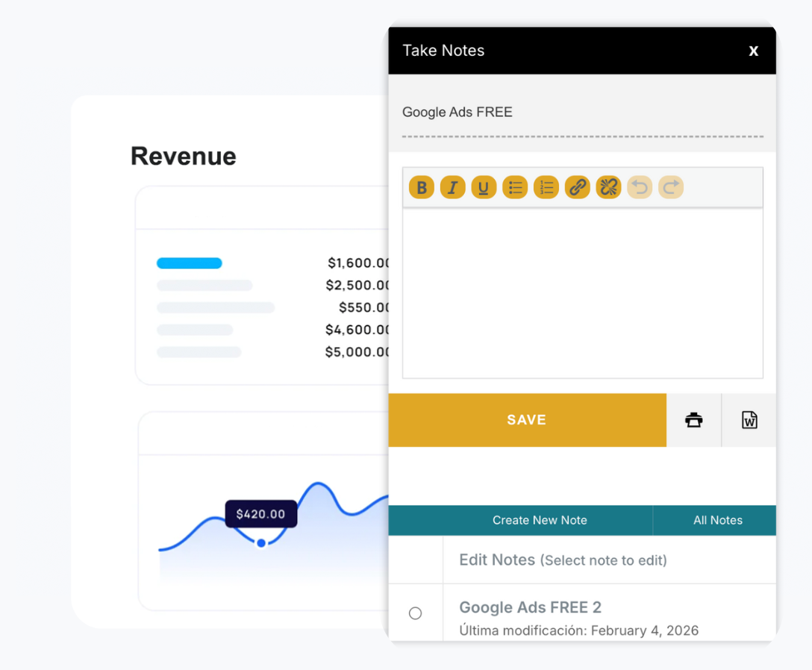This screenshot has height=670, width=812.
Task: Underline the selected note text
Action: [484, 187]
